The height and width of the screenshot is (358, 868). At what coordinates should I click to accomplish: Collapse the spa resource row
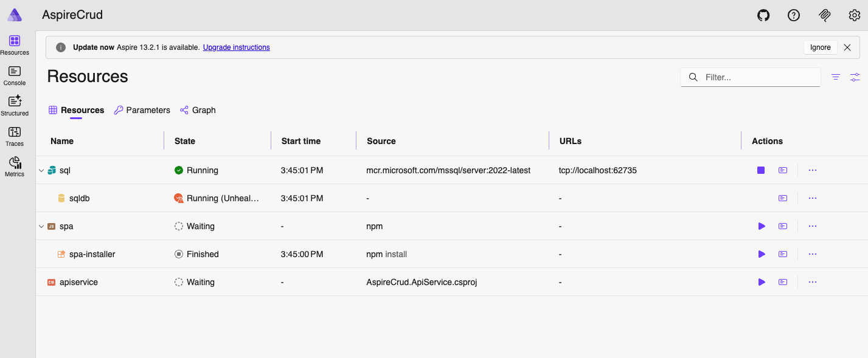point(41,227)
